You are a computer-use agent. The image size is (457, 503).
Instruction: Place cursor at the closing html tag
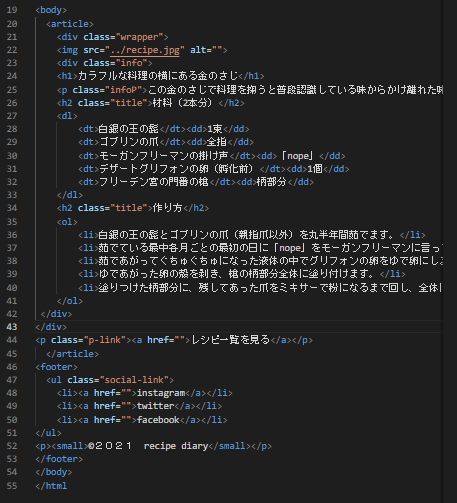pos(51,486)
